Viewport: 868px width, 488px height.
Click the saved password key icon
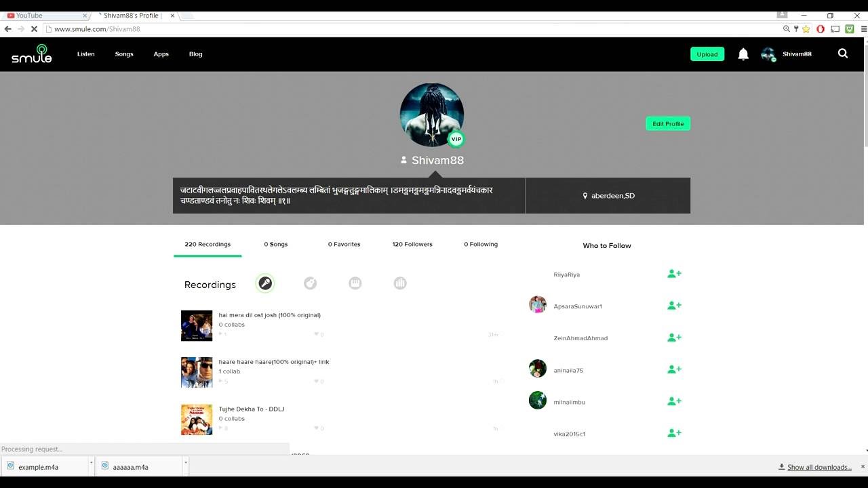pyautogui.click(x=796, y=29)
